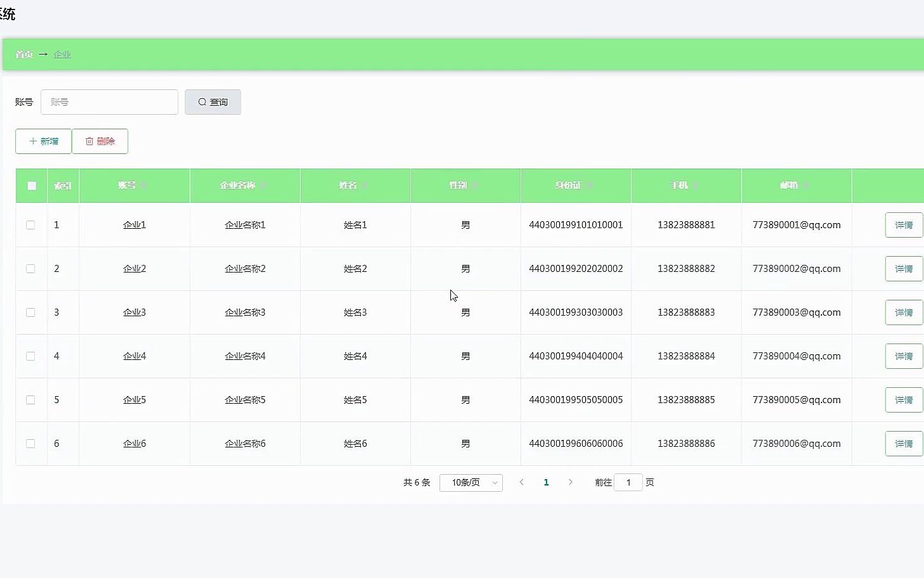Check the row for 企业4

coord(30,356)
